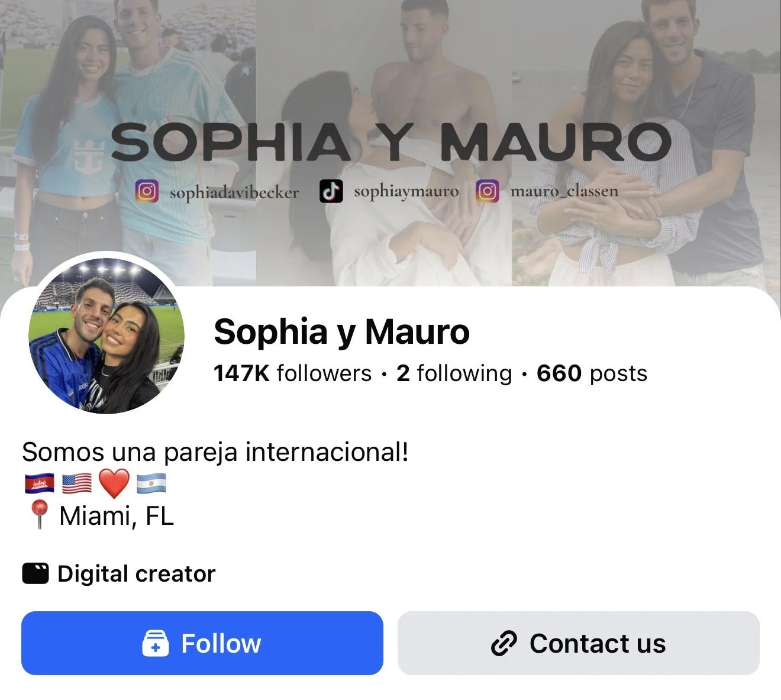The width and height of the screenshot is (781, 700).
Task: Open the 147K followers list
Action: click(x=292, y=373)
